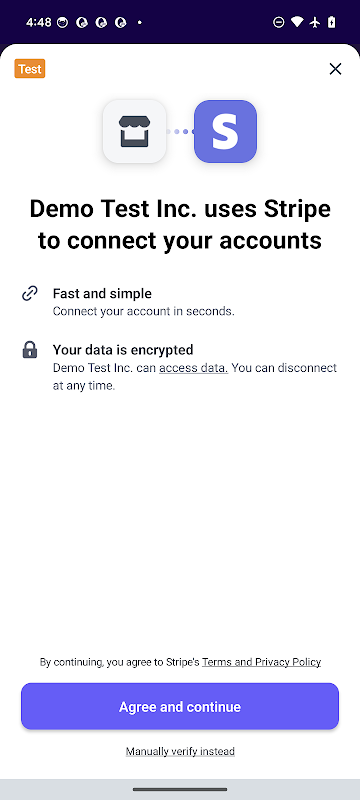
Task: Tap the Wi-Fi status bar icon
Action: pos(297,22)
